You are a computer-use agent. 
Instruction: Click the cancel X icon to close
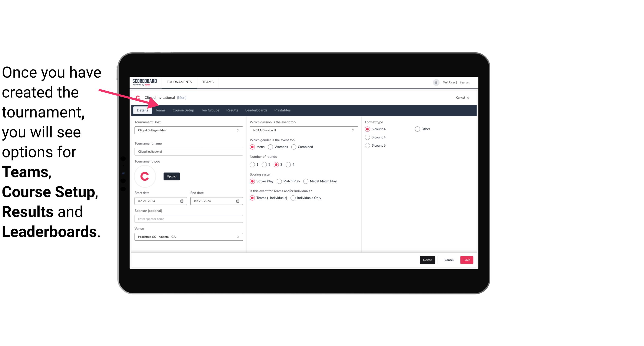pos(467,98)
